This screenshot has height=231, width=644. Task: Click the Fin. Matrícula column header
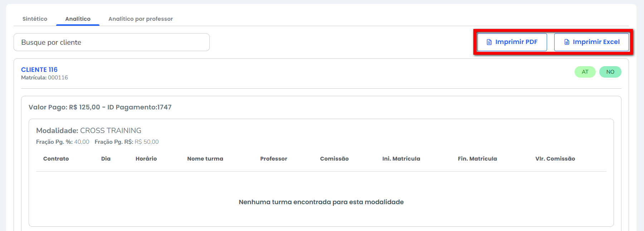477,159
